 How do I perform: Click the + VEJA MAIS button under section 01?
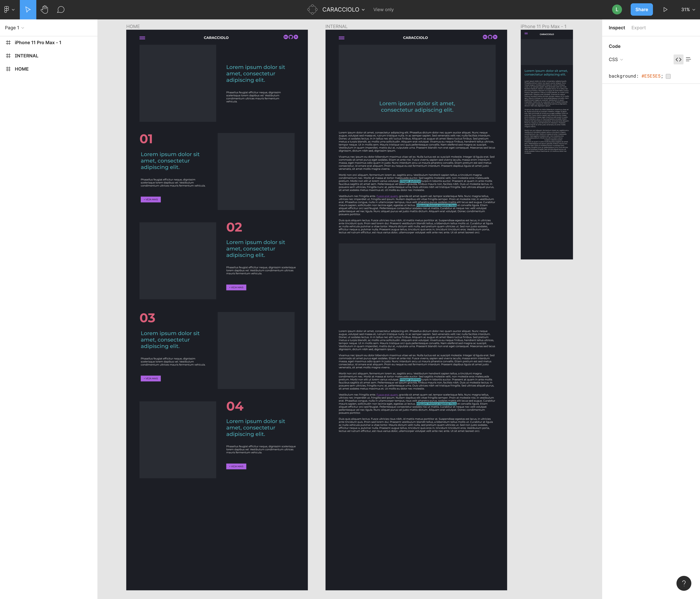point(150,199)
